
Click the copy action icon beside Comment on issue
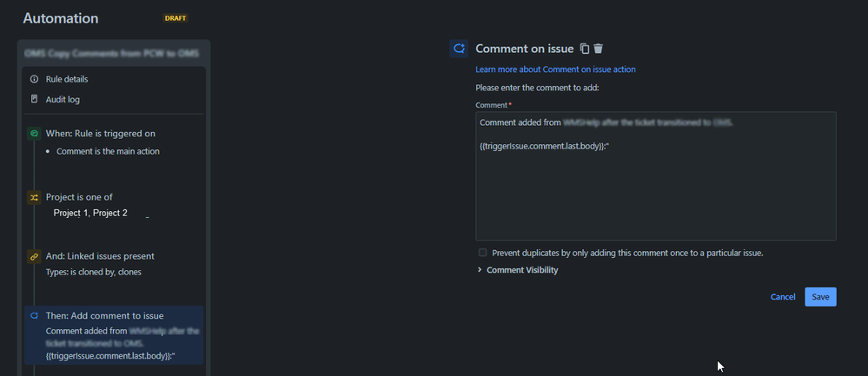pyautogui.click(x=585, y=49)
